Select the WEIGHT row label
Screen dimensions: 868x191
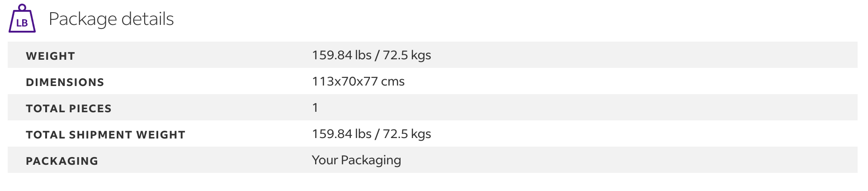tap(50, 56)
